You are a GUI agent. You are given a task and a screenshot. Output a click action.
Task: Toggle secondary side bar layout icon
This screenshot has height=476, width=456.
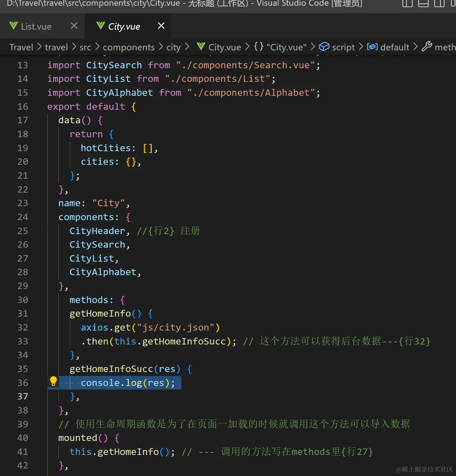[439, 3]
